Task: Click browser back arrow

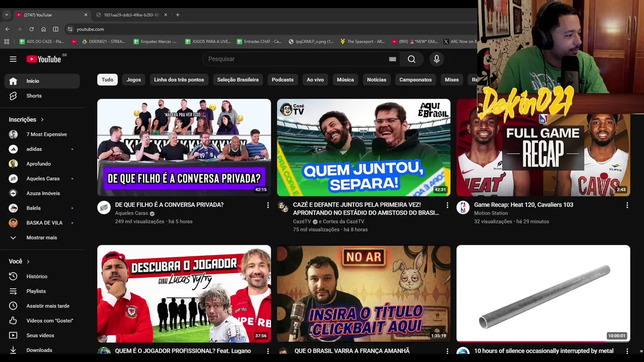Action: click(x=7, y=29)
